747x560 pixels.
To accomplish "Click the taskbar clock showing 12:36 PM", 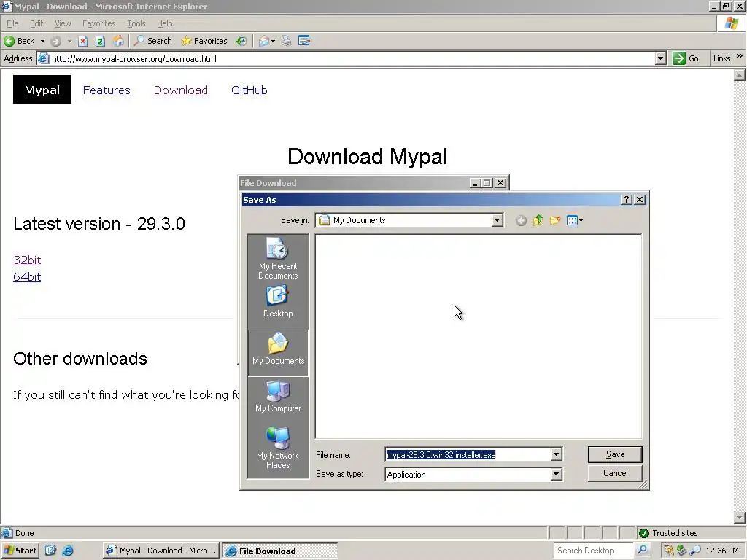I will [x=722, y=551].
